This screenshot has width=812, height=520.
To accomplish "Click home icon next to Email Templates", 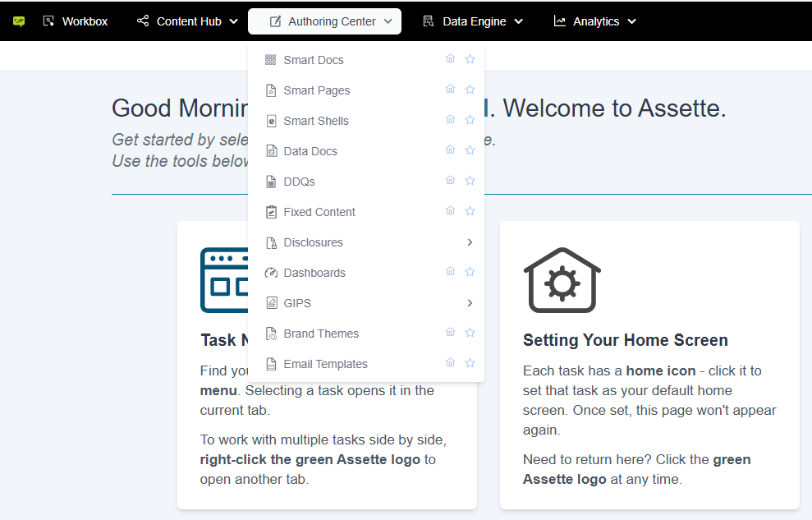I will pos(450,362).
